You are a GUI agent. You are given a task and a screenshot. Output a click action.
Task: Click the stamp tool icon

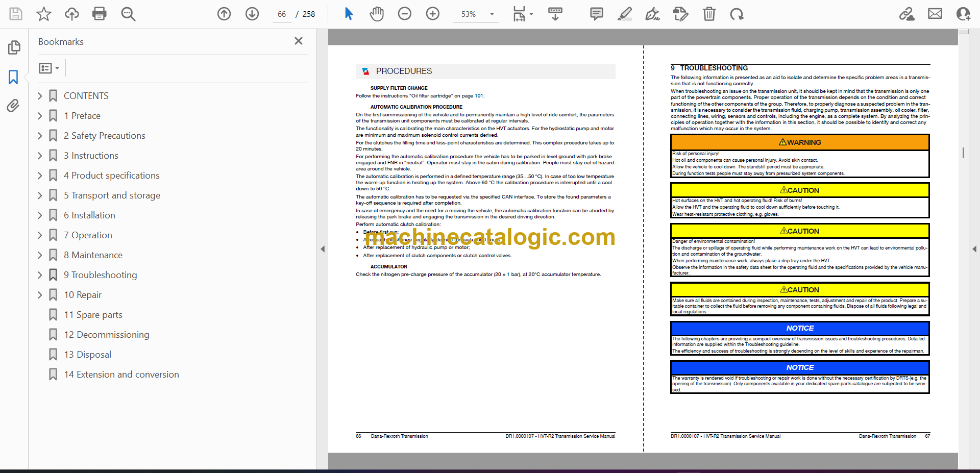point(680,14)
